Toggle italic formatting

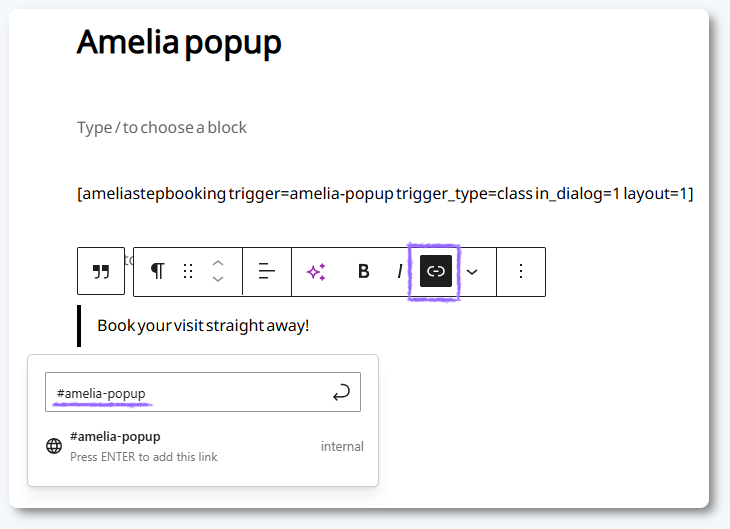400,272
